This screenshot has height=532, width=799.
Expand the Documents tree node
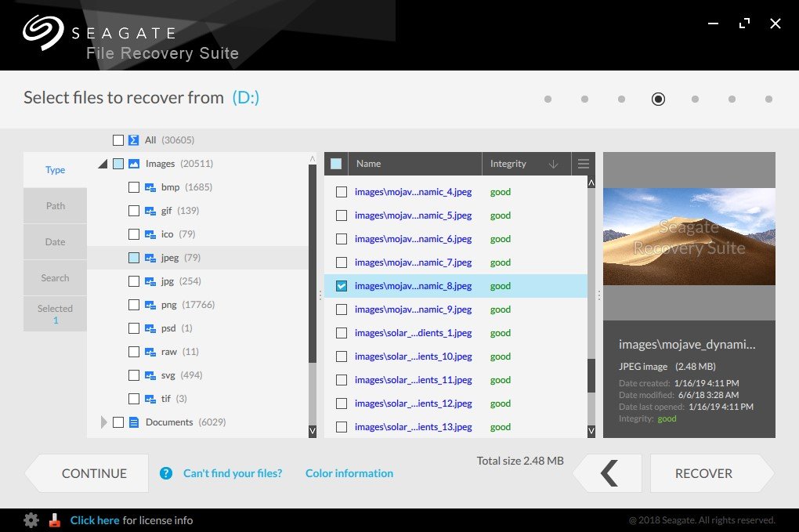[x=104, y=422]
